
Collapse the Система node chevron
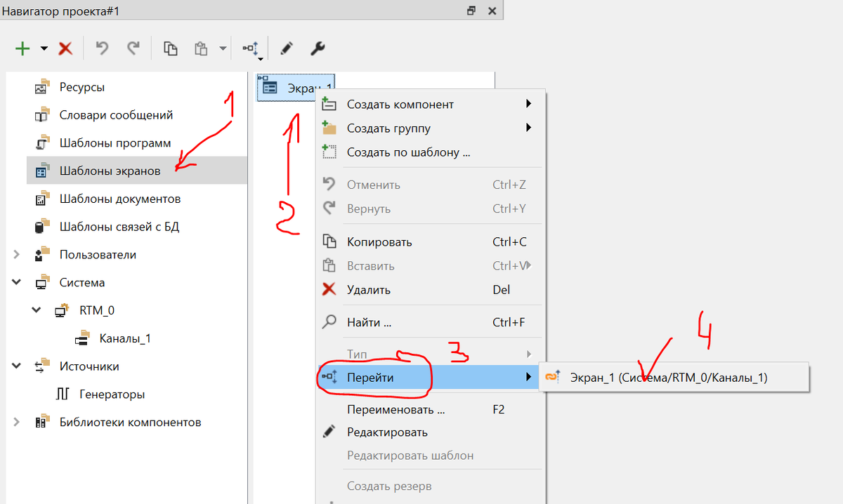coord(16,282)
